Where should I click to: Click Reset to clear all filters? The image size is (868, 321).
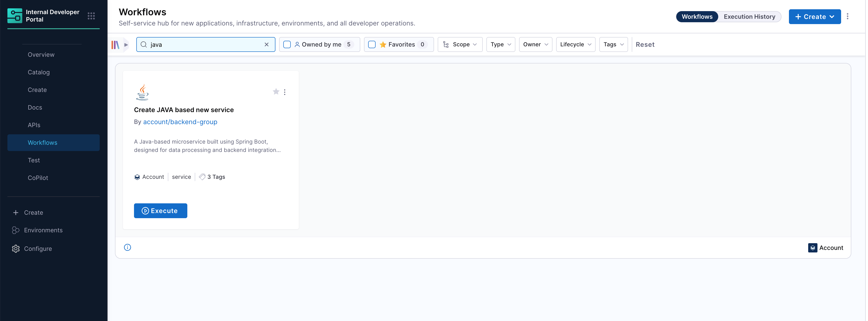pyautogui.click(x=645, y=44)
